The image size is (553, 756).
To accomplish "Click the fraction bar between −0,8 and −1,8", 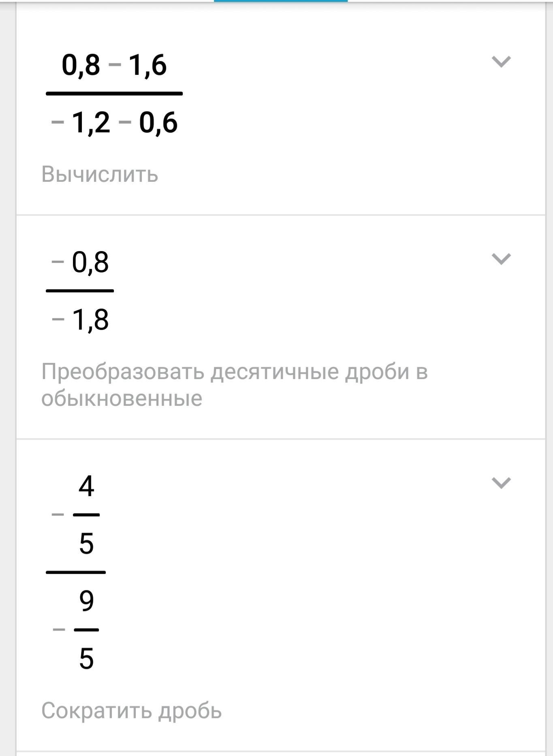I will pyautogui.click(x=80, y=291).
